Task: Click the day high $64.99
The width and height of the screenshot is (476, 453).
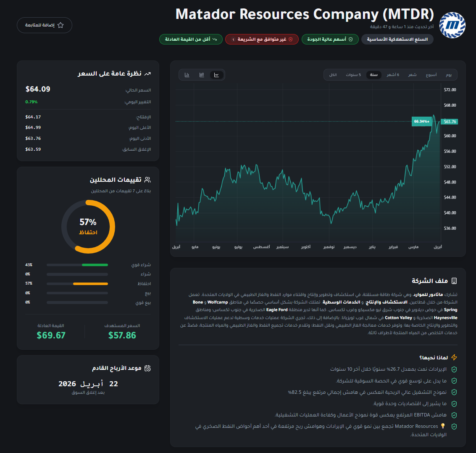Action: [x=33, y=128]
